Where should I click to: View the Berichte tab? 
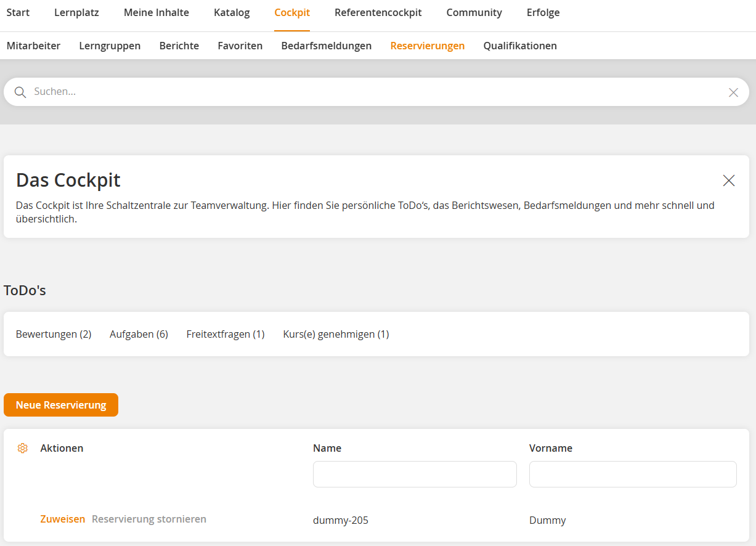179,46
